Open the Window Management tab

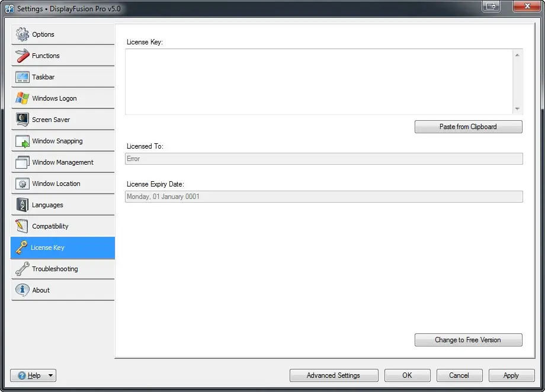[x=63, y=162]
